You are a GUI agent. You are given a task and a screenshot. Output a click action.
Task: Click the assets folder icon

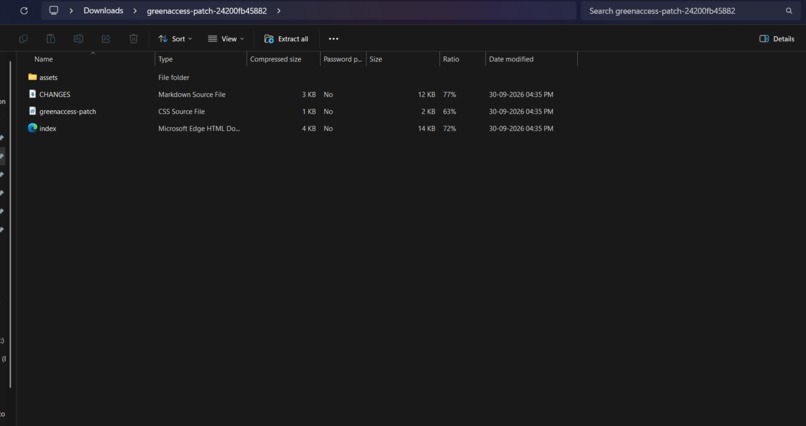32,77
